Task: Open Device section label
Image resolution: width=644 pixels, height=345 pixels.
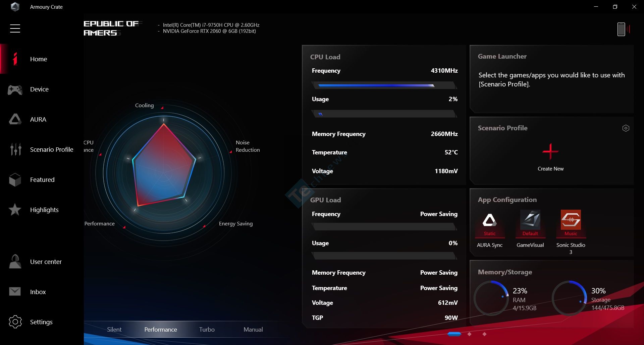Action: [x=39, y=89]
